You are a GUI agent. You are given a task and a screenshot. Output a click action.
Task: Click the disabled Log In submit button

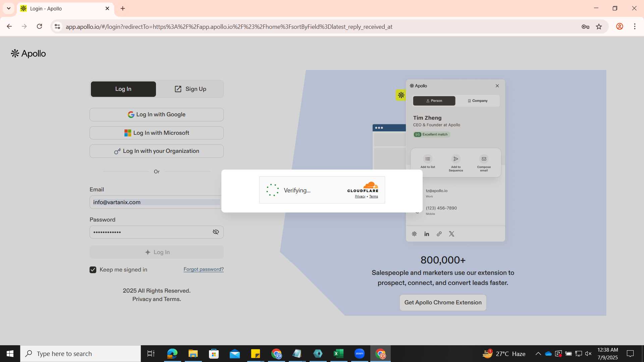tap(156, 252)
